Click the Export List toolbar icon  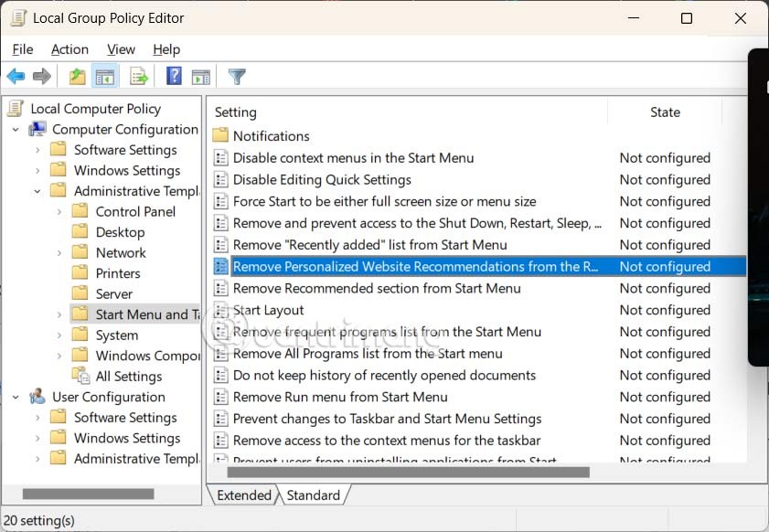[x=139, y=77]
